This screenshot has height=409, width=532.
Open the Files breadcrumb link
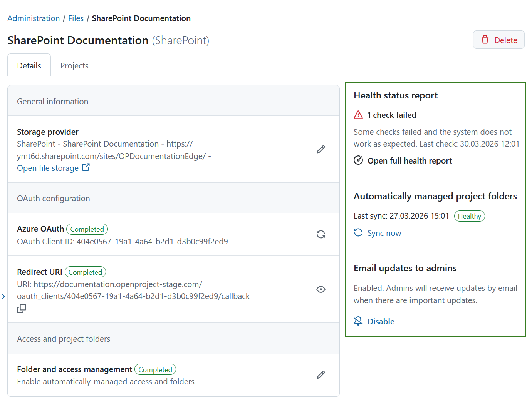76,18
